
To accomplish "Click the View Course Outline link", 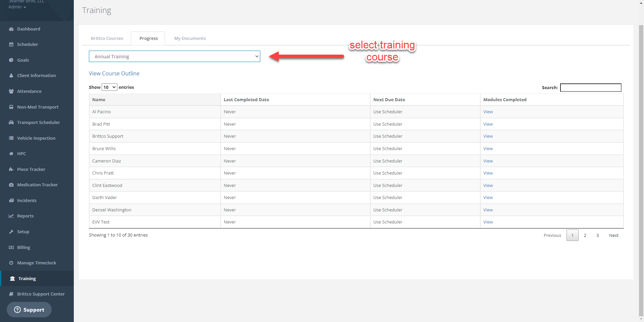I will [x=114, y=74].
